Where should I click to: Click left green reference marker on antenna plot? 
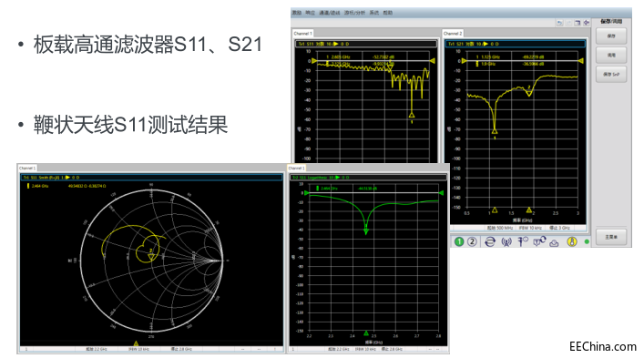[306, 193]
